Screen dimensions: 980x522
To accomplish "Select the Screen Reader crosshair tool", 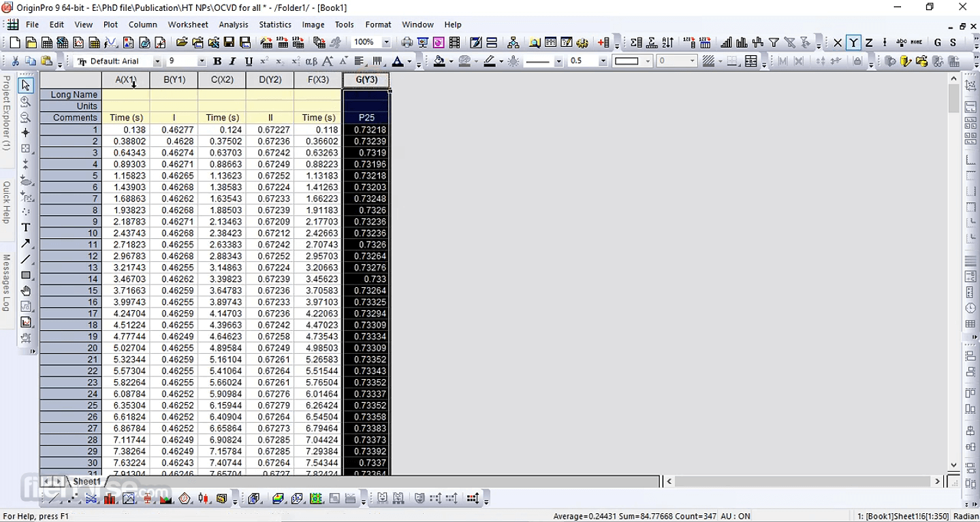I will pyautogui.click(x=26, y=133).
